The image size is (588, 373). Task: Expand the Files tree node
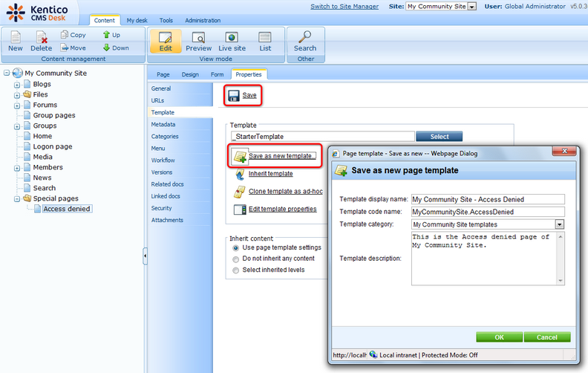[x=17, y=95]
